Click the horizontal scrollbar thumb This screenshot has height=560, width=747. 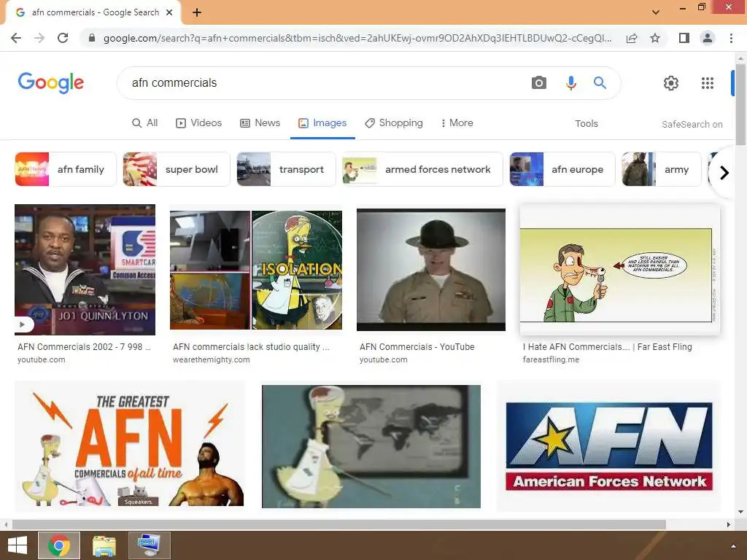(338, 524)
